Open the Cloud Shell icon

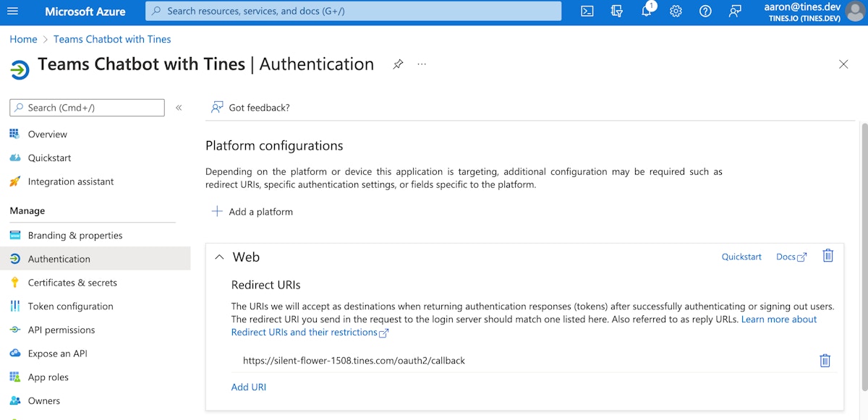pyautogui.click(x=587, y=11)
